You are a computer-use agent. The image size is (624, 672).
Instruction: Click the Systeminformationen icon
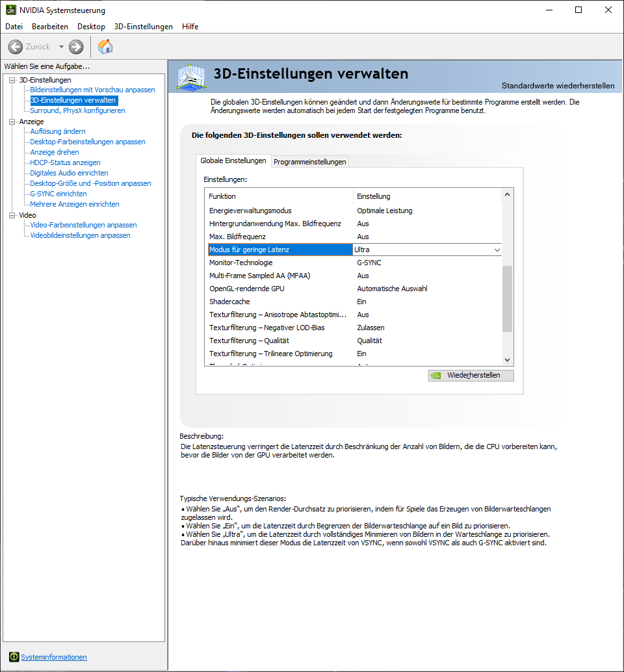pyautogui.click(x=14, y=656)
